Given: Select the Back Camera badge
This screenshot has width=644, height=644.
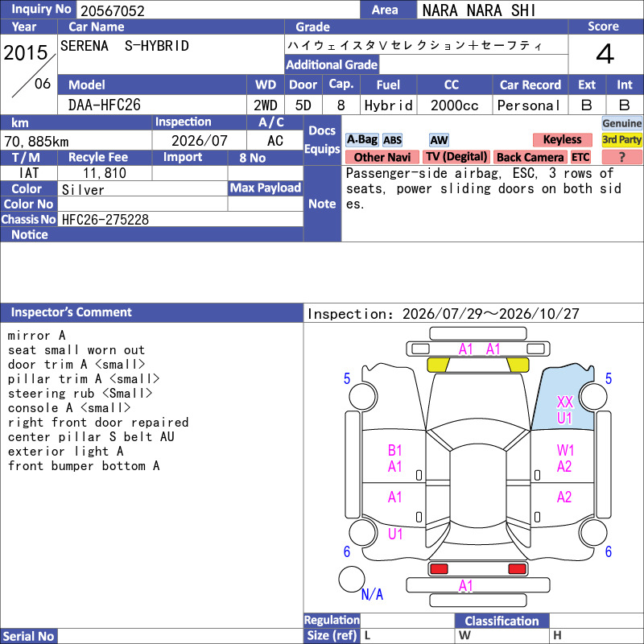Looking at the screenshot, I should click(x=530, y=157).
